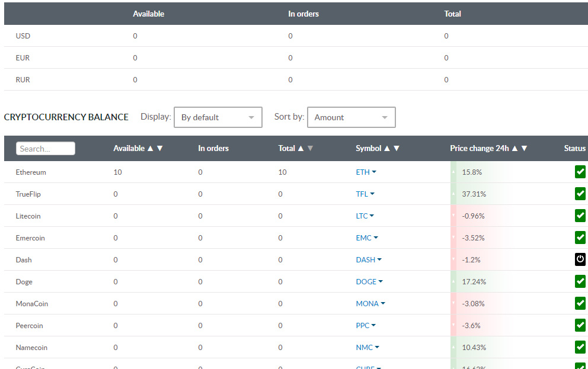
Task: Toggle the TrueFlip status checkbox
Action: point(580,194)
